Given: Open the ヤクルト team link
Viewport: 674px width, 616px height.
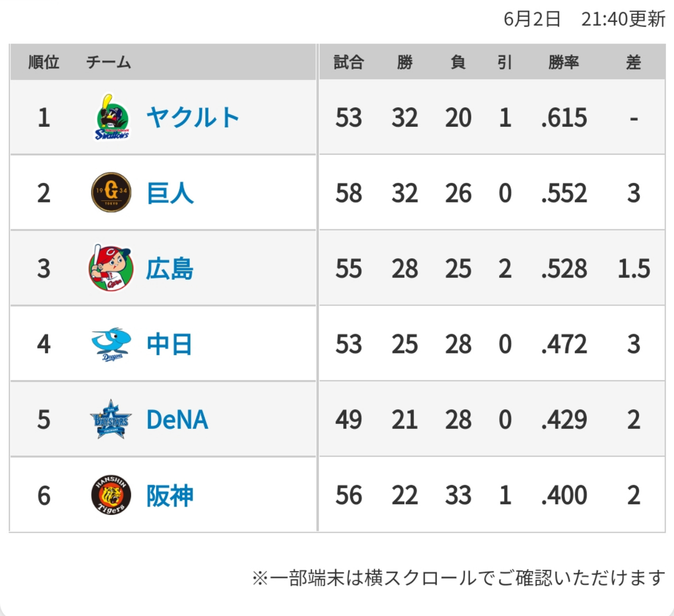Looking at the screenshot, I should tap(193, 118).
